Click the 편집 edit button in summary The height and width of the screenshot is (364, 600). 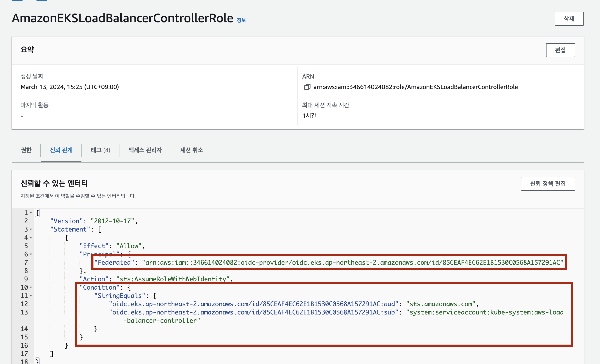[560, 50]
